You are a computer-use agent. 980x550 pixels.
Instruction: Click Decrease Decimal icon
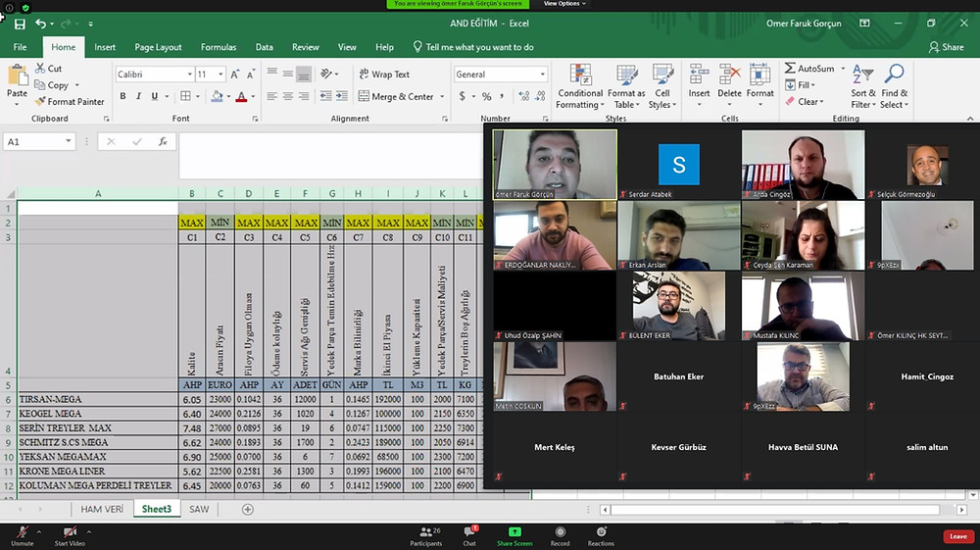540,96
